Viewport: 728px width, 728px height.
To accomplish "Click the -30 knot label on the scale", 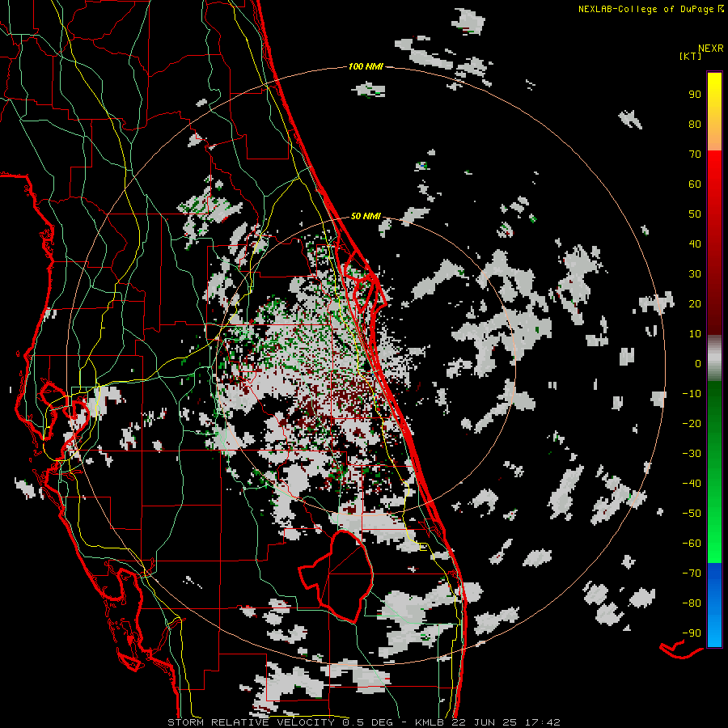I will (x=692, y=454).
